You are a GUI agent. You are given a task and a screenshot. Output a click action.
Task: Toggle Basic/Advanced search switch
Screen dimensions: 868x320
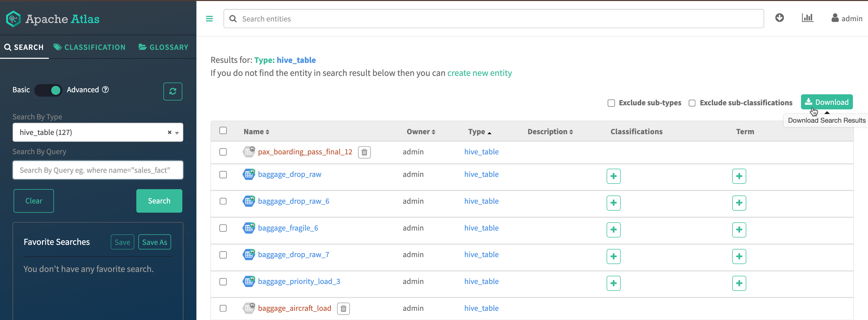click(x=49, y=90)
